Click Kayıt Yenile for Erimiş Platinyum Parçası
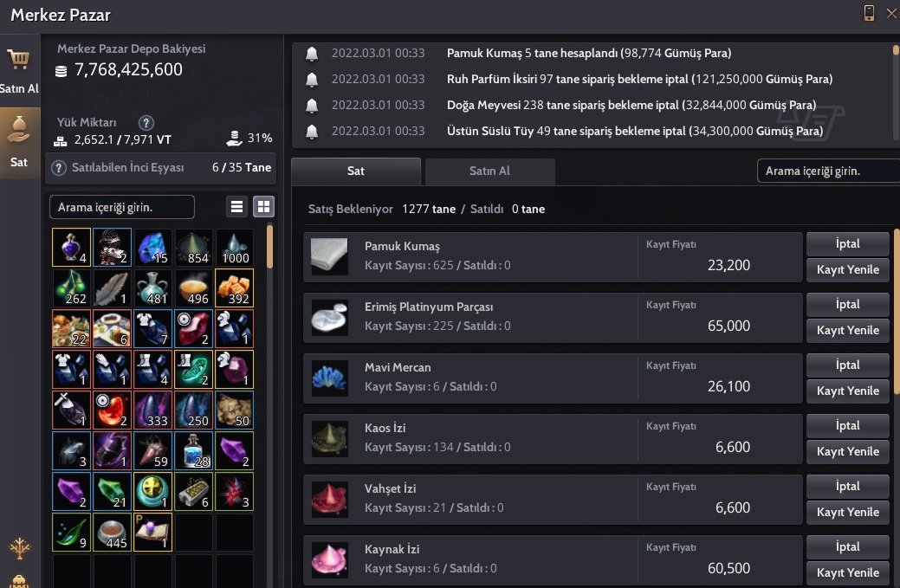 click(x=847, y=331)
